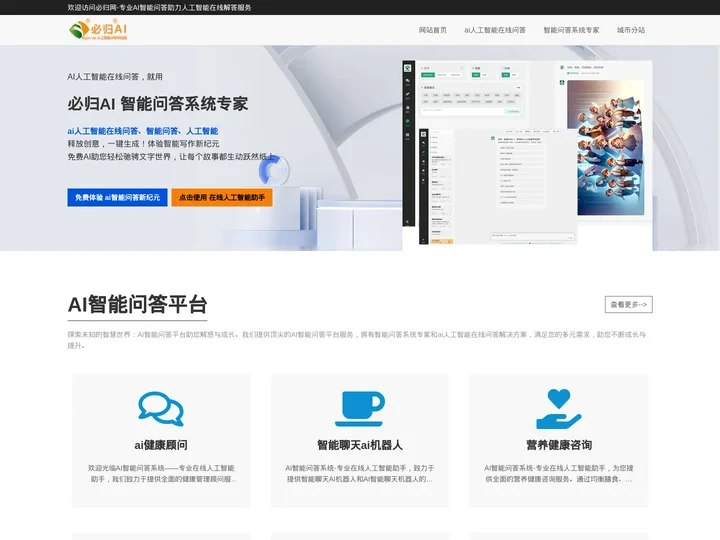Click the 智能聊天ai机器人 card description text

[360, 473]
